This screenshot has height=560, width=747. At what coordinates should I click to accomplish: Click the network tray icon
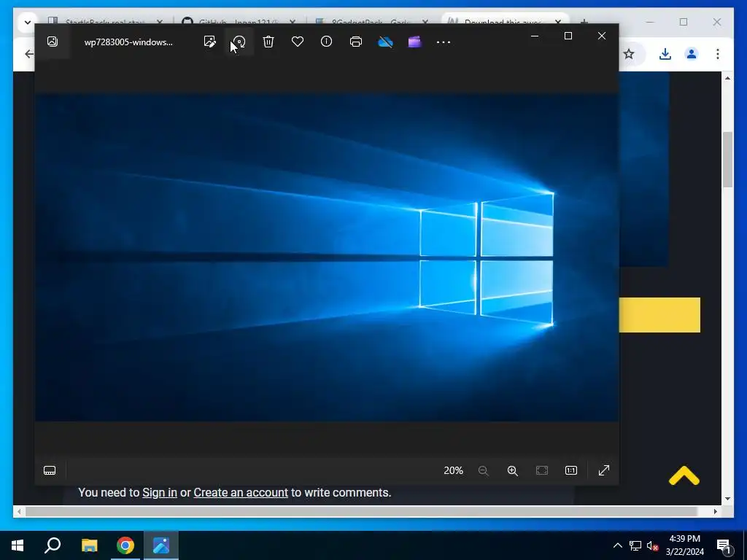(635, 545)
